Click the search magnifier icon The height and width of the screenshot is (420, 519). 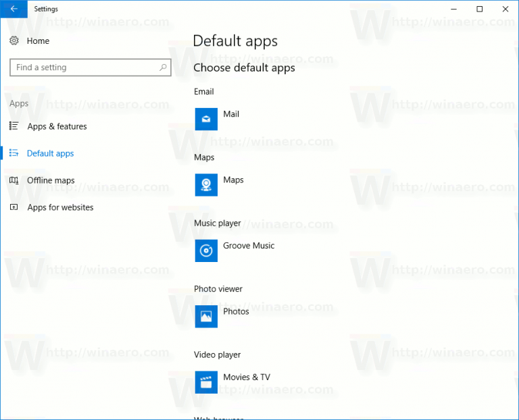click(163, 68)
